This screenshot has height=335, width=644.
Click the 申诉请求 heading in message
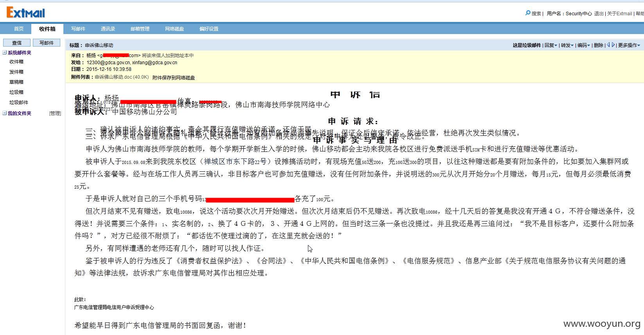353,121
